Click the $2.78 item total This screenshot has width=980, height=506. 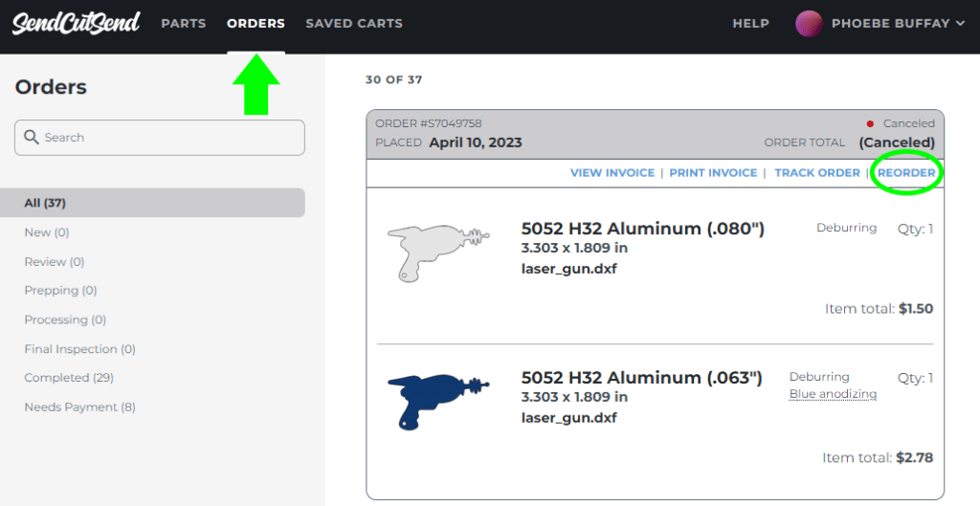(914, 458)
